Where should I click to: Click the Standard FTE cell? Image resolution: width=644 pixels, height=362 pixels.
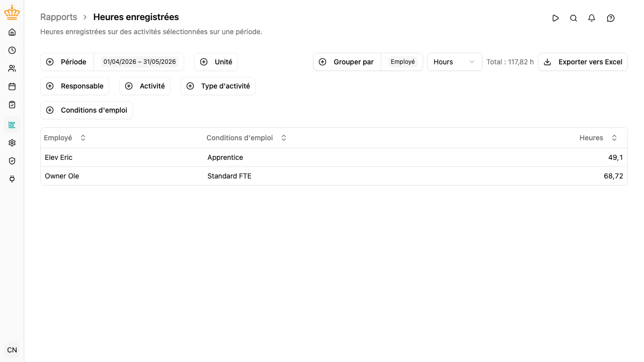click(x=229, y=176)
